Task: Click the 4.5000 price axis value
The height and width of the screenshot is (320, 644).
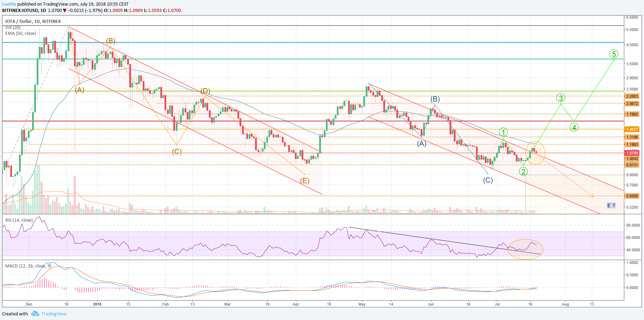Action: (x=632, y=45)
